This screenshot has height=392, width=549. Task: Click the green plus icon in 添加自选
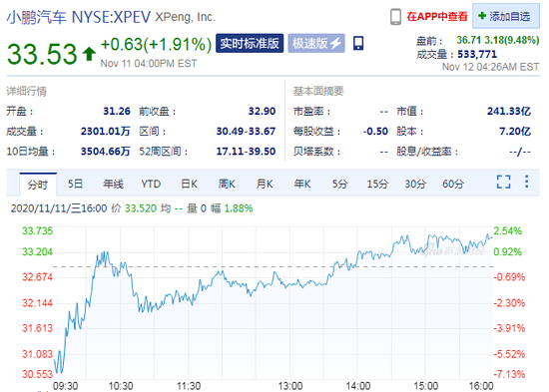[482, 16]
